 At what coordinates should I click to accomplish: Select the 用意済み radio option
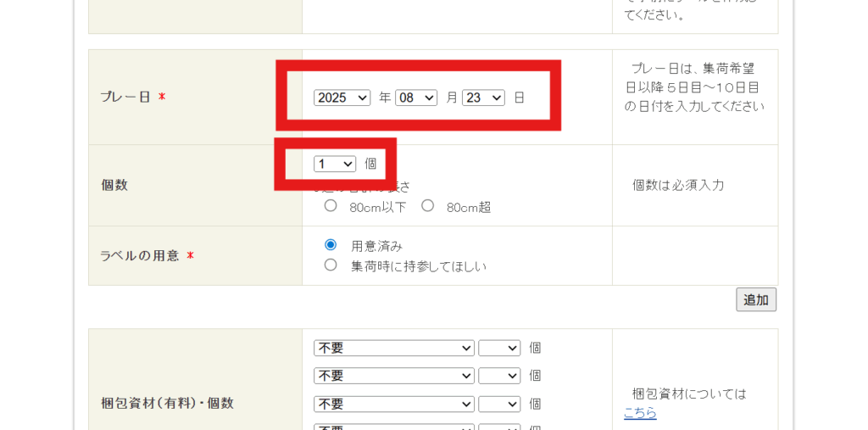[331, 244]
